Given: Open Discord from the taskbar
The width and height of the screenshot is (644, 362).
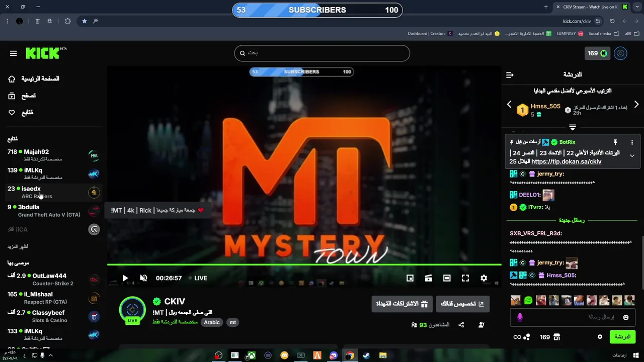Looking at the screenshot, I should 333,355.
